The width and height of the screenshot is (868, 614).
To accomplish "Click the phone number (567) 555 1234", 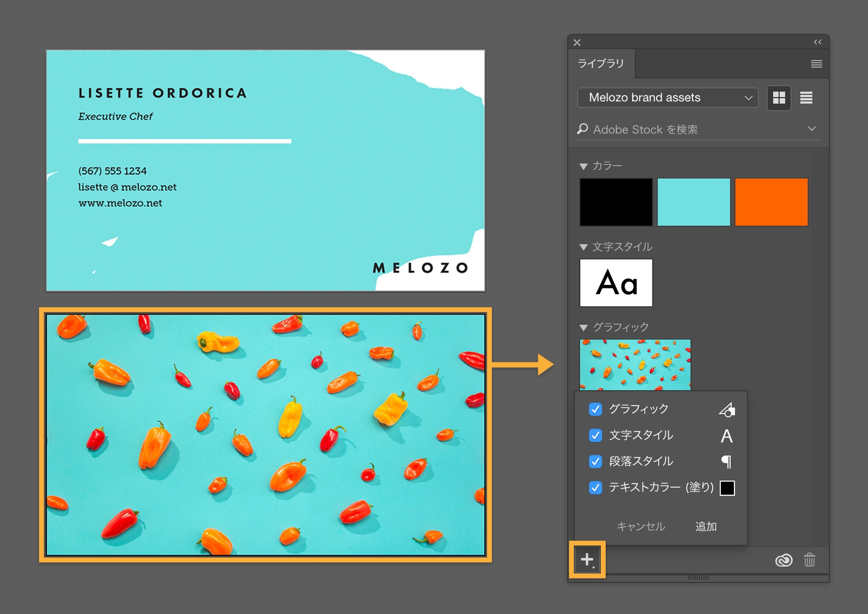I will pos(112,171).
